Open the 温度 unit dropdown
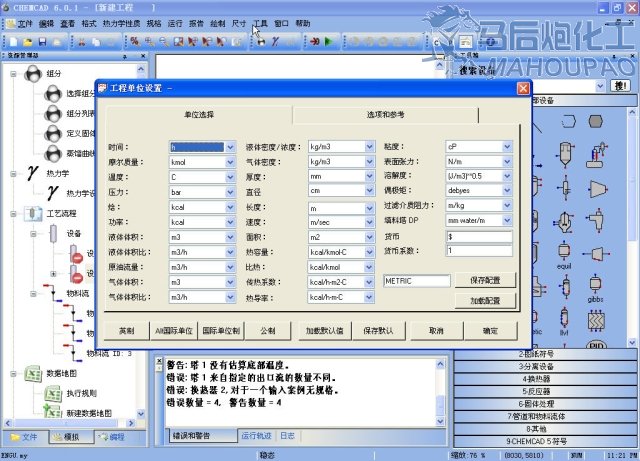Image resolution: width=640 pixels, height=461 pixels. pos(230,175)
